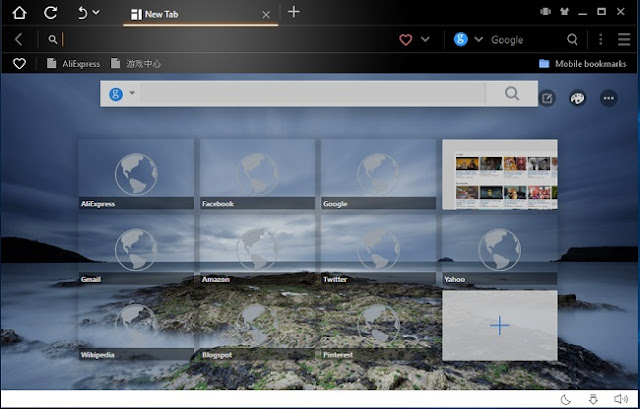Expand the undo history dropdown chevron
The height and width of the screenshot is (409, 640).
[96, 13]
